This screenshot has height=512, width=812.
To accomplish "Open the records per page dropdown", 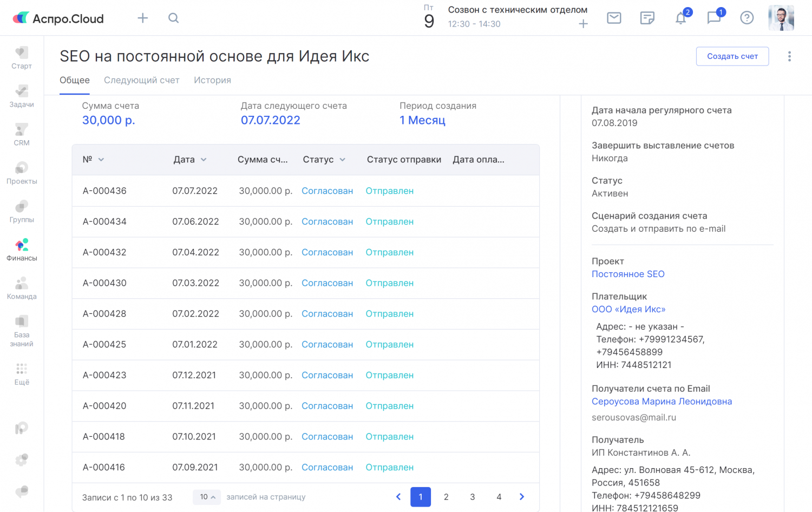I will 207,497.
